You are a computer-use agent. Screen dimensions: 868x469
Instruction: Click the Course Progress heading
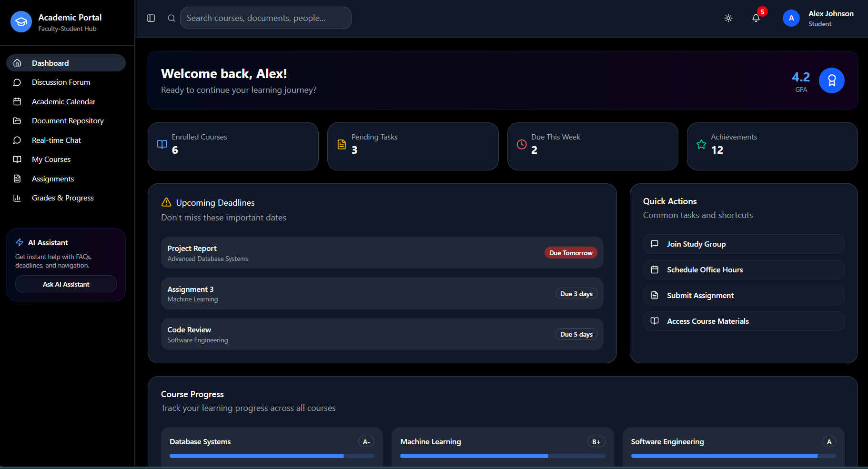[x=192, y=394]
